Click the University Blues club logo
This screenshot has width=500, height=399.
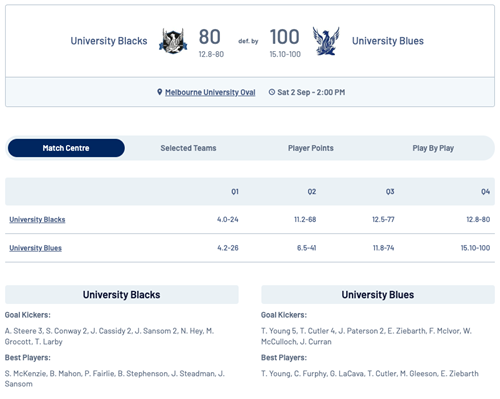(326, 41)
